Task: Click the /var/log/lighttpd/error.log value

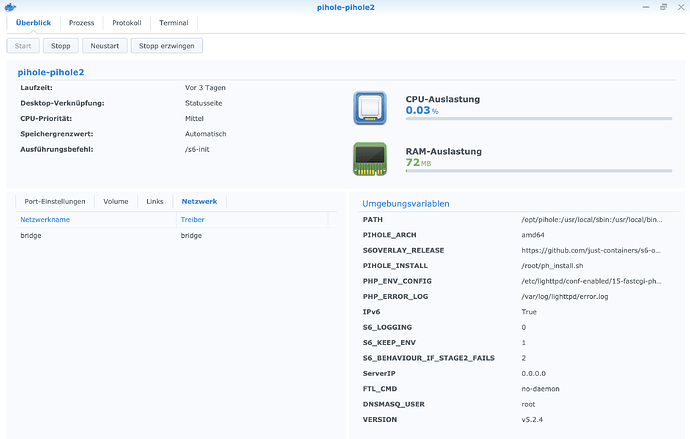Action: [565, 296]
